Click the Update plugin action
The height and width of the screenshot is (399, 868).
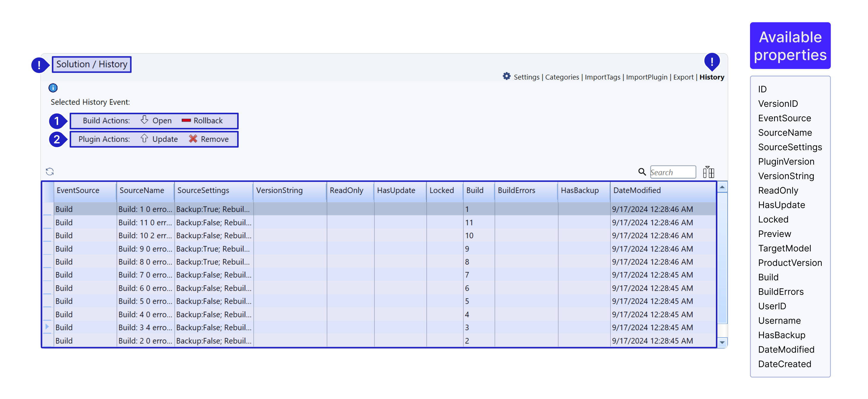[159, 139]
